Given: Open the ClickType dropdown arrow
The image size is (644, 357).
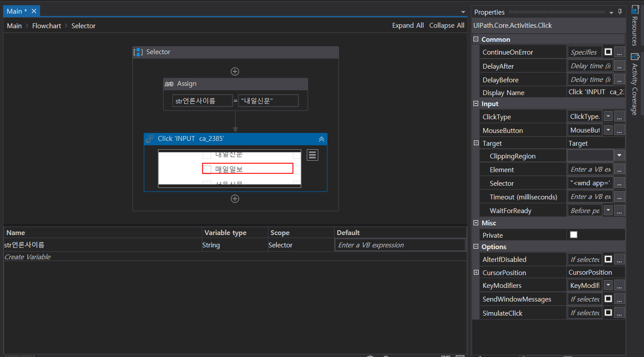Looking at the screenshot, I should pyautogui.click(x=608, y=116).
